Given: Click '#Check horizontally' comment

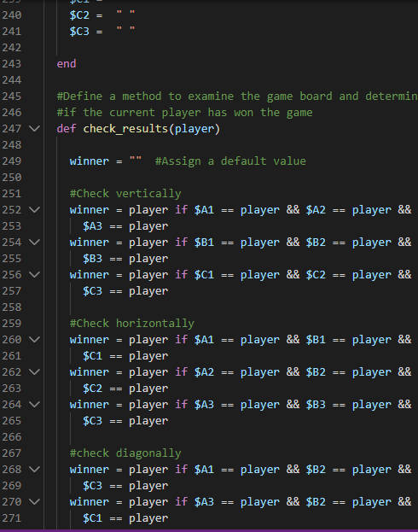Looking at the screenshot, I should (x=132, y=324).
